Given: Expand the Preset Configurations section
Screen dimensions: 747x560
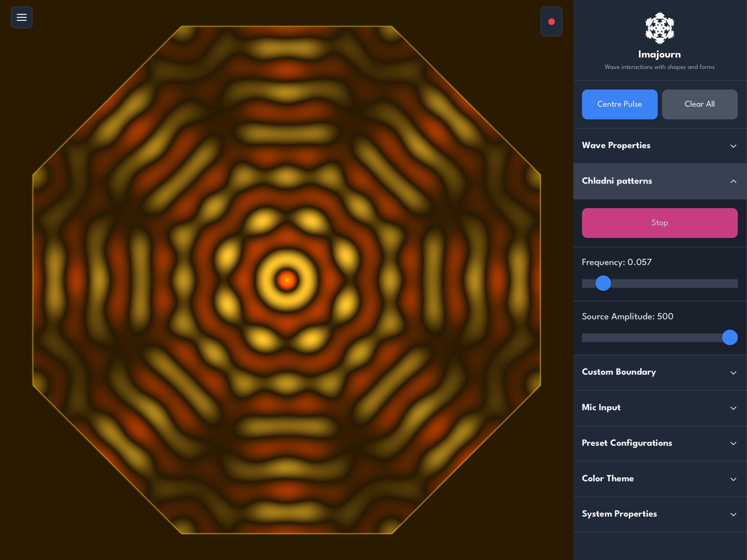Looking at the screenshot, I should coord(627,443).
